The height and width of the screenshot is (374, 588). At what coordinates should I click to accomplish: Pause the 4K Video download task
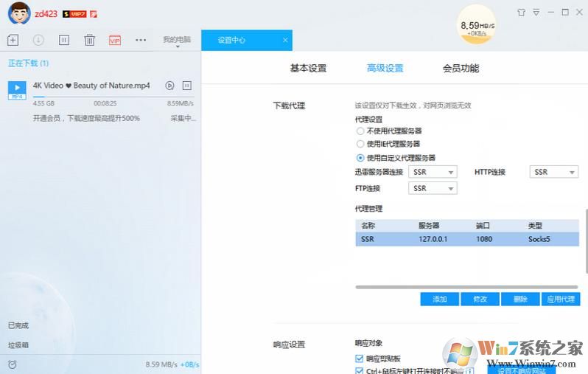coord(186,86)
